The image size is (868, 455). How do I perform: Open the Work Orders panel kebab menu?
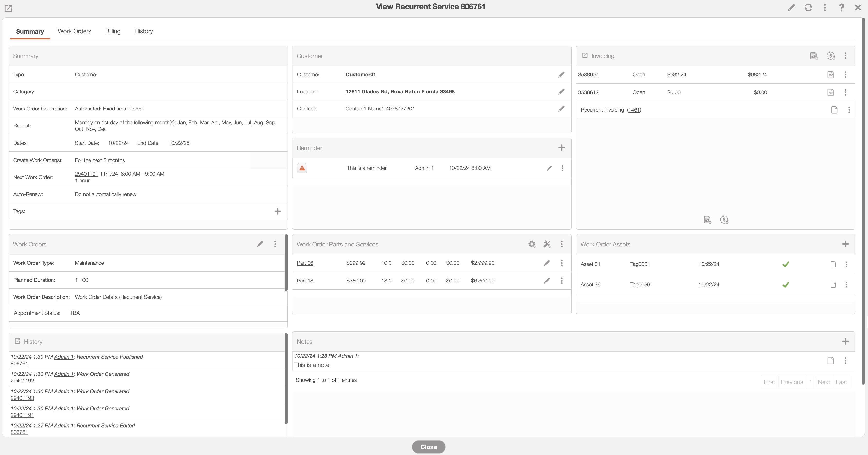coord(275,244)
